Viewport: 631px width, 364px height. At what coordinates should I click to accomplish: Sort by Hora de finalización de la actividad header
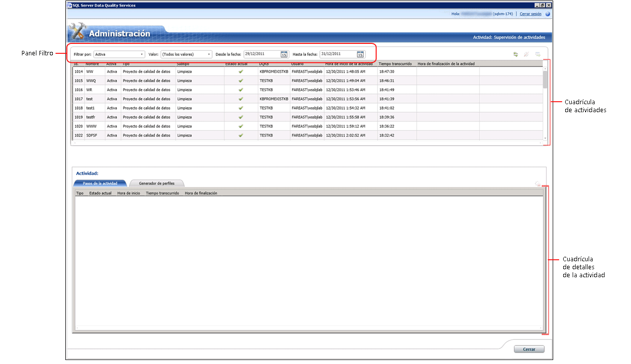pyautogui.click(x=446, y=64)
